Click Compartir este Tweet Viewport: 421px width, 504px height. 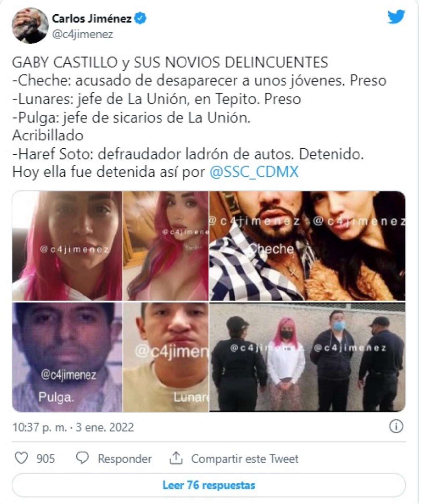(245, 459)
